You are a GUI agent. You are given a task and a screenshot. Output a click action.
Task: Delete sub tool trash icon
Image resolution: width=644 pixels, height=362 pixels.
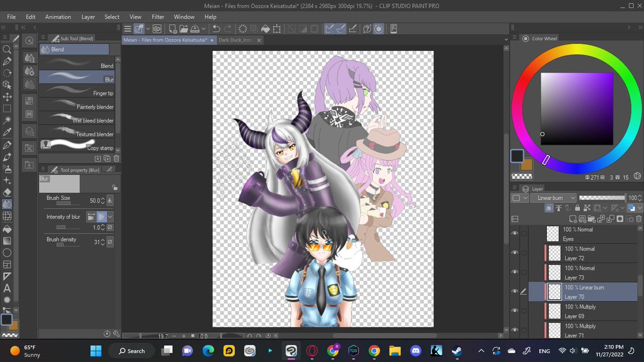point(116,158)
